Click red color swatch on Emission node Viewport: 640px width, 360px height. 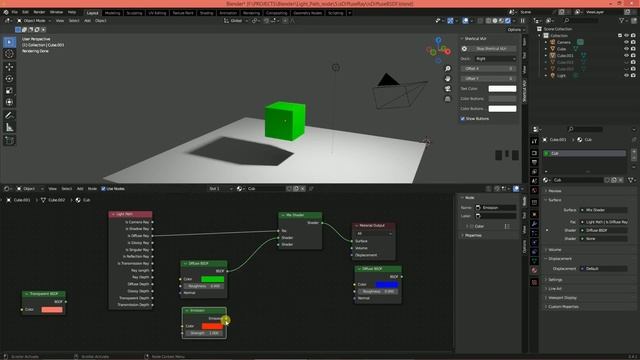(x=212, y=326)
